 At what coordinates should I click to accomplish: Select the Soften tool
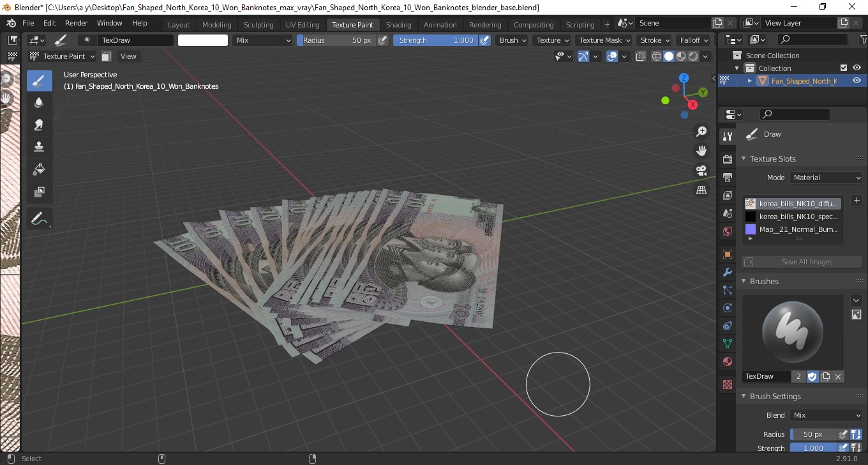[39, 103]
